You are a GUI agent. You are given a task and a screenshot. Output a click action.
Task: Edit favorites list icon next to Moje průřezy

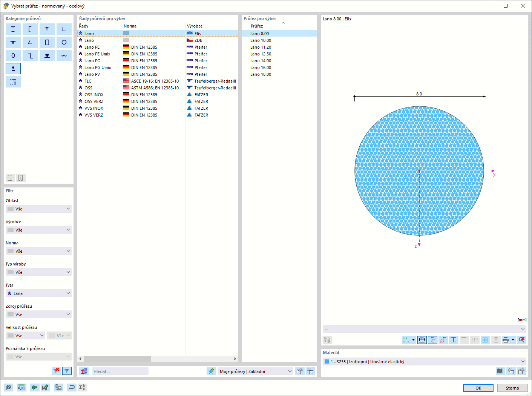pyautogui.click(x=300, y=371)
